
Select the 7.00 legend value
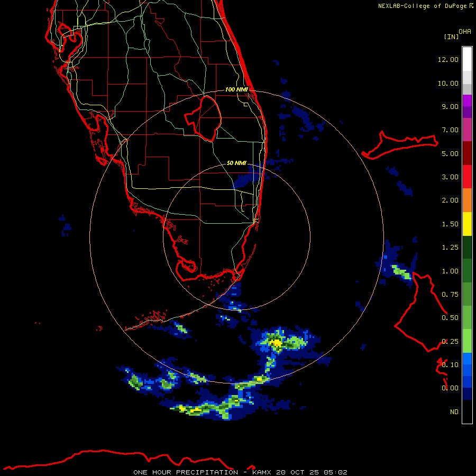pos(450,130)
